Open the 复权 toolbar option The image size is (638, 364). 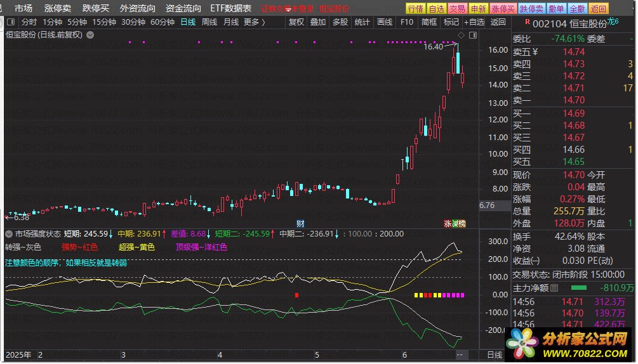(x=296, y=22)
